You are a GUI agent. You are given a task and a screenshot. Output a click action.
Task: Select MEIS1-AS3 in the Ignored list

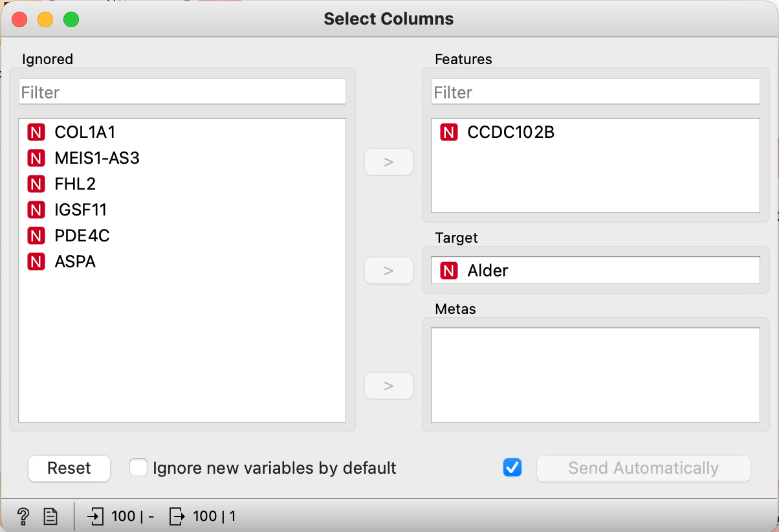[x=97, y=158]
